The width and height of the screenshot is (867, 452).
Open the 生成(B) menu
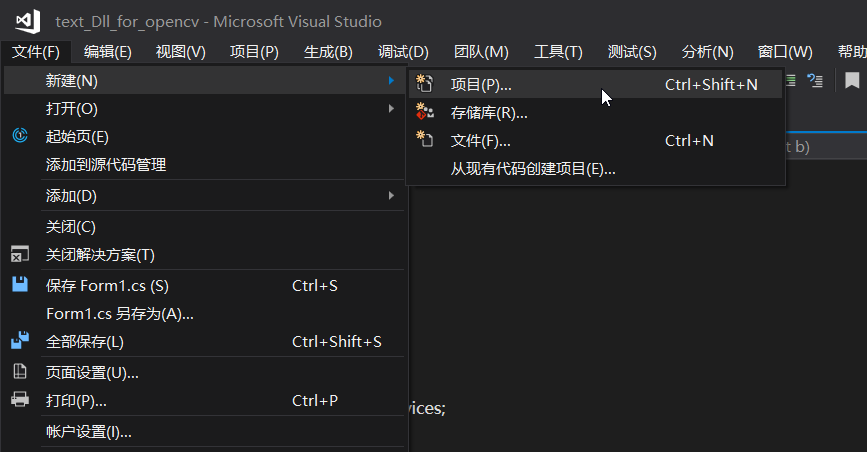[328, 52]
